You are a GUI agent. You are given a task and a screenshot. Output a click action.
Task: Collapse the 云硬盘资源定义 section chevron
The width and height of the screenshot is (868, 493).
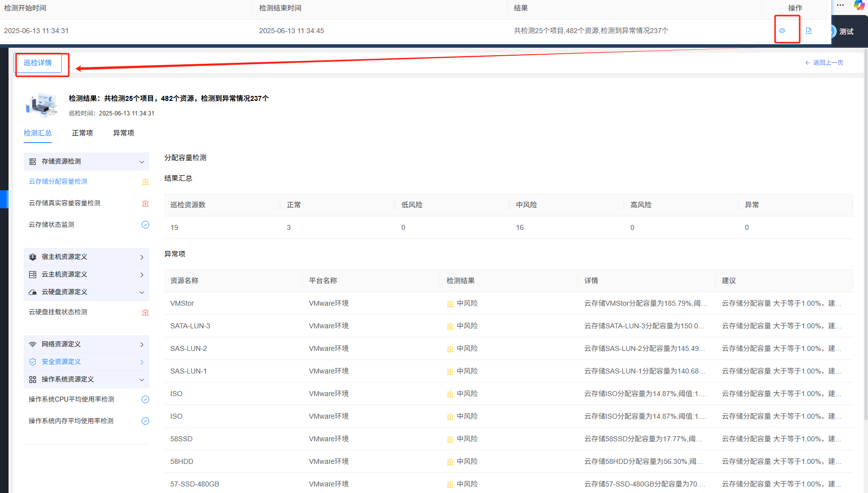pos(142,292)
